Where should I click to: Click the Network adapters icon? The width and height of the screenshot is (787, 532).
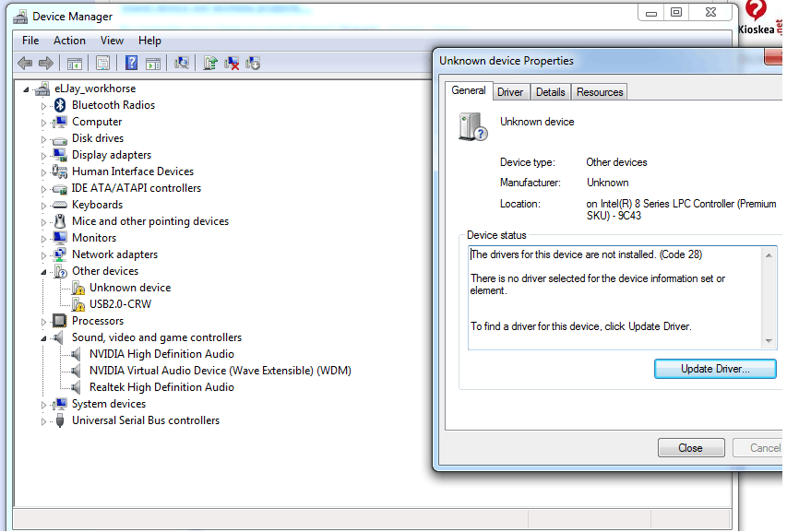pos(60,254)
